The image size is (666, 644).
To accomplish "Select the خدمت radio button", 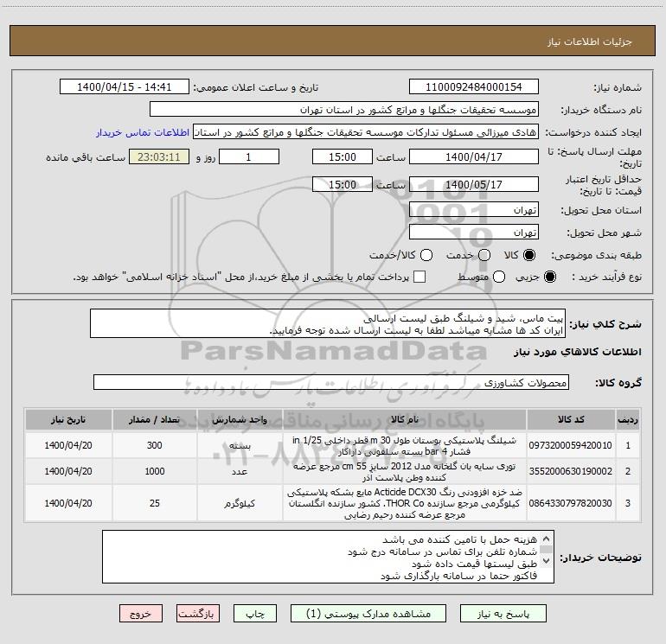I will (x=484, y=255).
